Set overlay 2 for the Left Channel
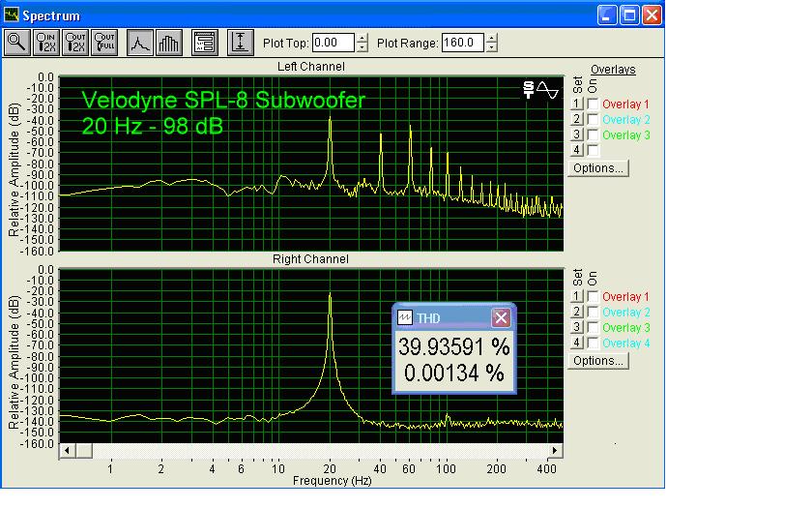This screenshot has width=812, height=508. coord(576,119)
